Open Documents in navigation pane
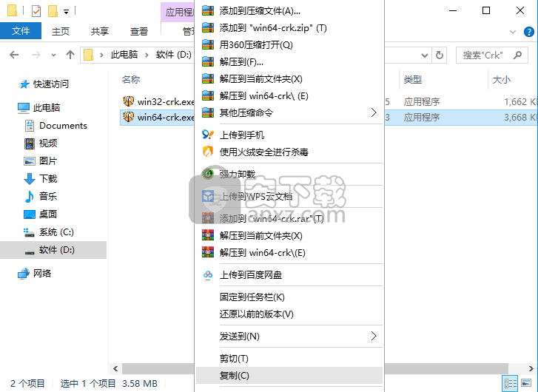This screenshot has width=538, height=392. [63, 126]
